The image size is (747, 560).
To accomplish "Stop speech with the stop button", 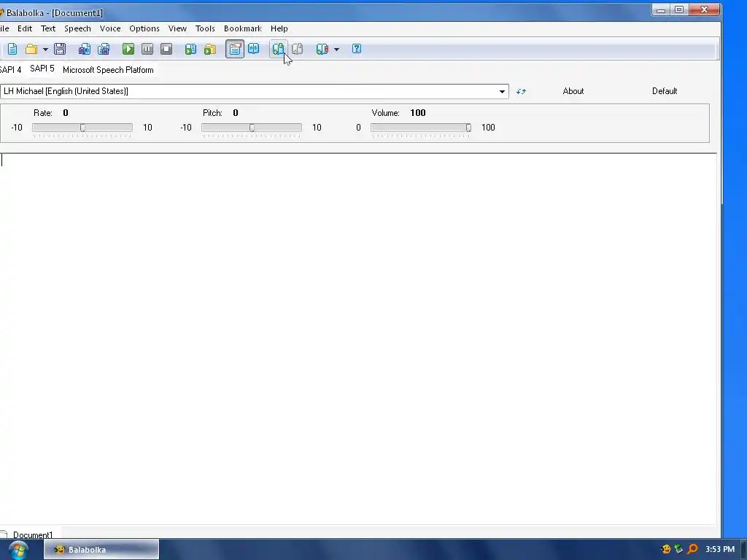I will [166, 49].
